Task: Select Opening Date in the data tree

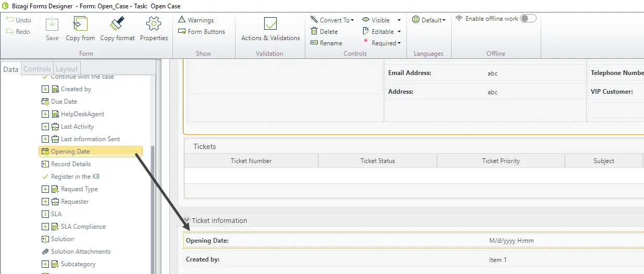Action: coord(90,152)
